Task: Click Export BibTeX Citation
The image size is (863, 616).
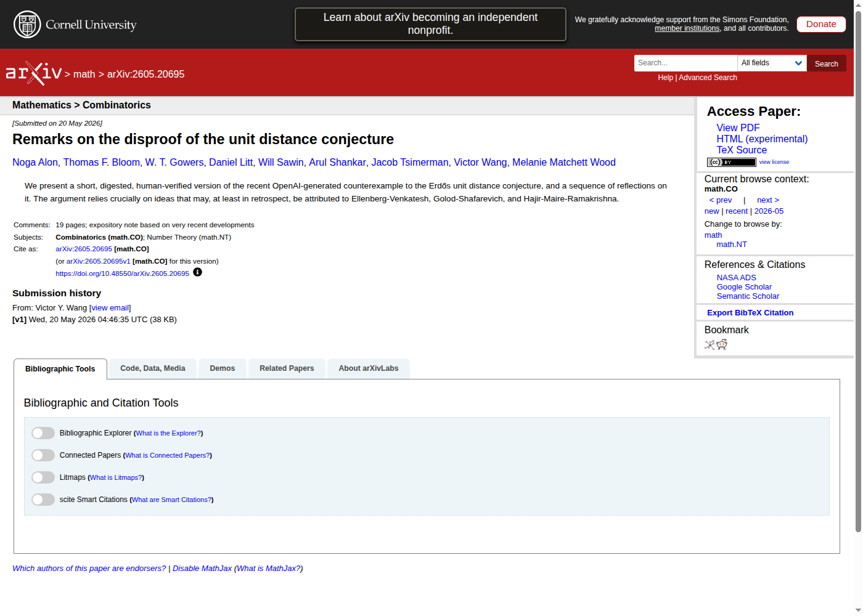Action: tap(750, 313)
